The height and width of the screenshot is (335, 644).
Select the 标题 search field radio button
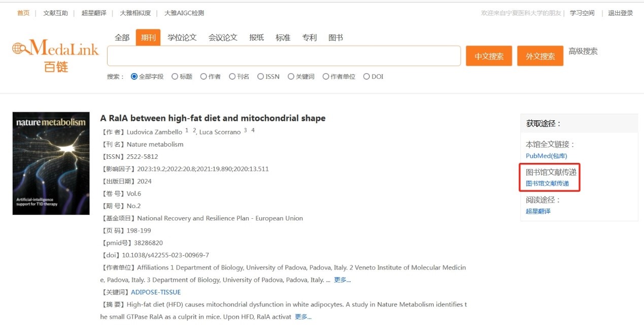175,77
